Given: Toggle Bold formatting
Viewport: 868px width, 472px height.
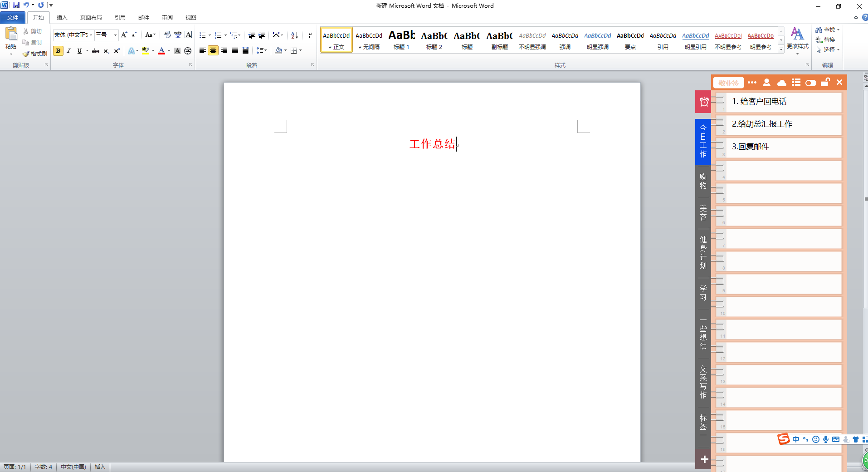Looking at the screenshot, I should pyautogui.click(x=58, y=51).
